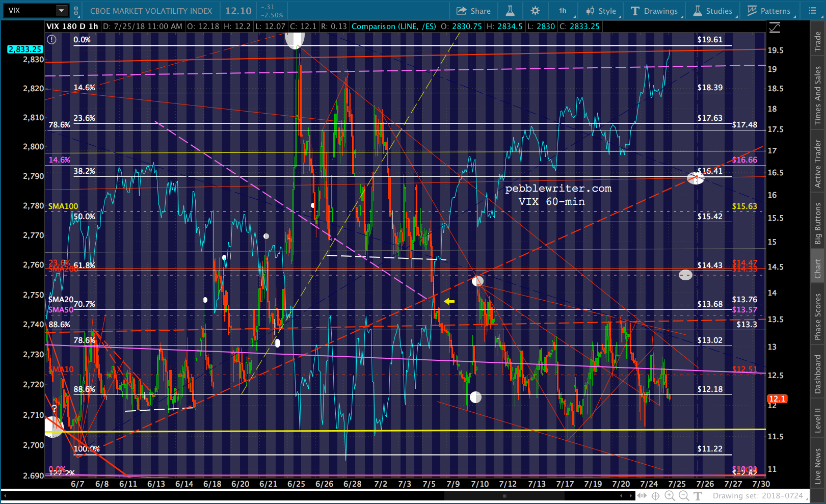Viewport: 826px width, 504px height.
Task: Switch to the Active Trader side tab
Action: click(818, 164)
